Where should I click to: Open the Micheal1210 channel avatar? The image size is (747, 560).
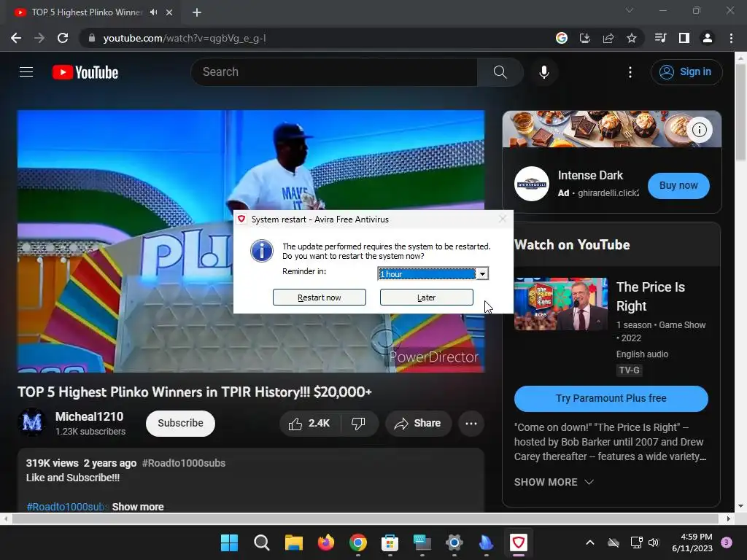pyautogui.click(x=32, y=422)
